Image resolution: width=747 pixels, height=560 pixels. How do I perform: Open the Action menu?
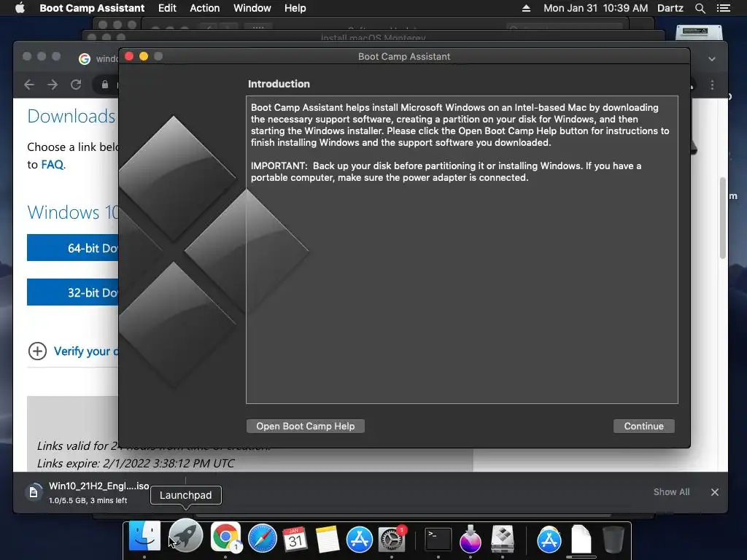pos(205,8)
